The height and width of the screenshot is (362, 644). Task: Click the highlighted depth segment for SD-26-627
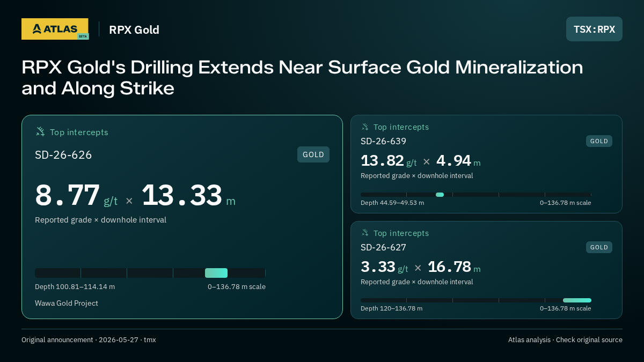click(x=577, y=300)
